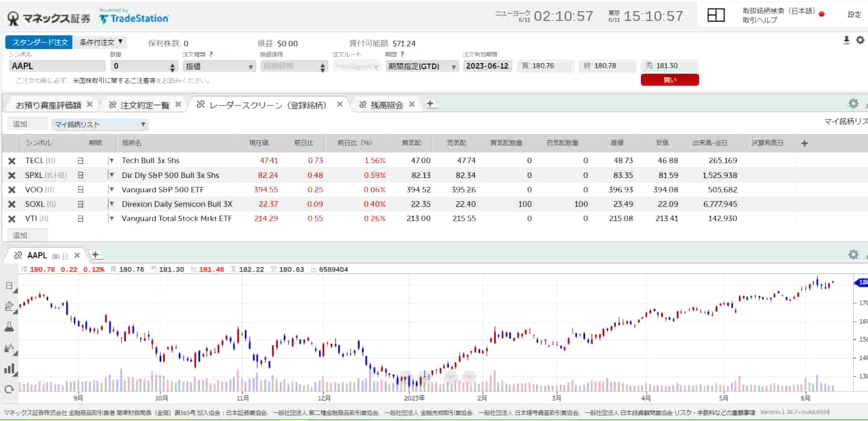Close the asset valuation tab

point(90,104)
